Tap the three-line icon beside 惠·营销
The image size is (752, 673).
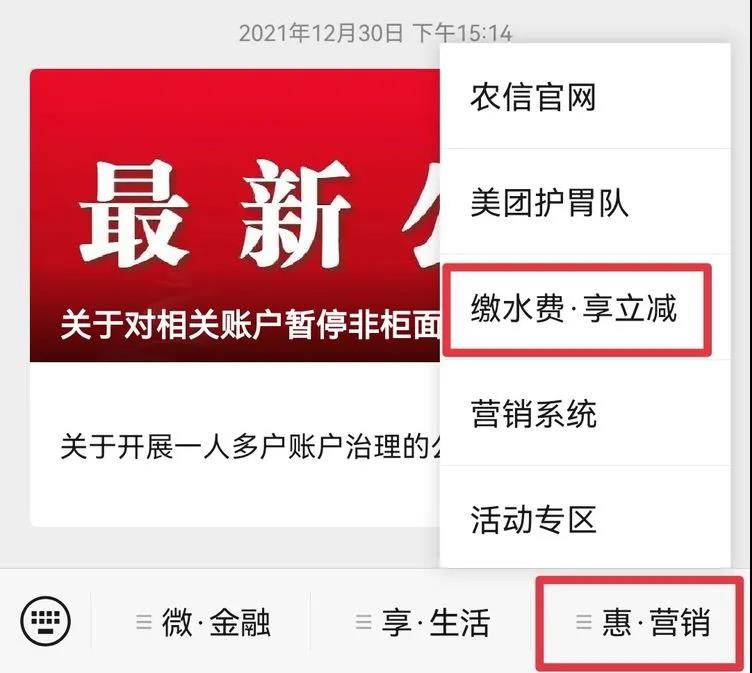[583, 622]
